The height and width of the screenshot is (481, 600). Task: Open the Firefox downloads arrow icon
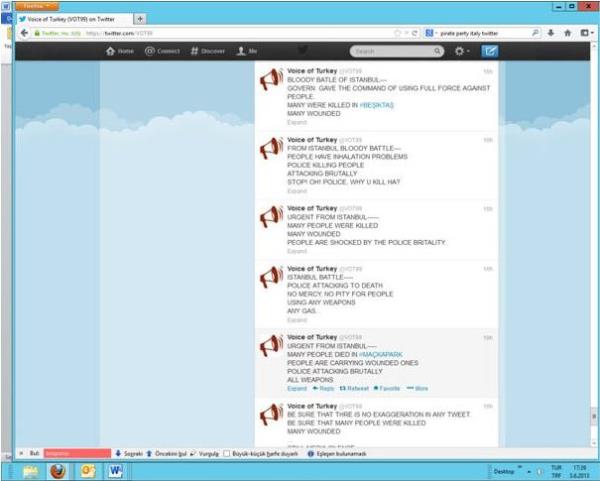tap(551, 33)
